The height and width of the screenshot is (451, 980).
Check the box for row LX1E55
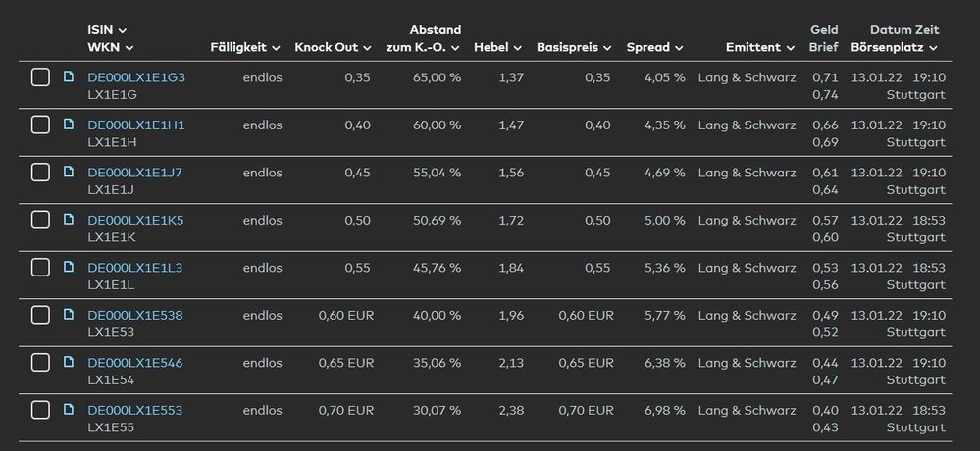pos(40,410)
